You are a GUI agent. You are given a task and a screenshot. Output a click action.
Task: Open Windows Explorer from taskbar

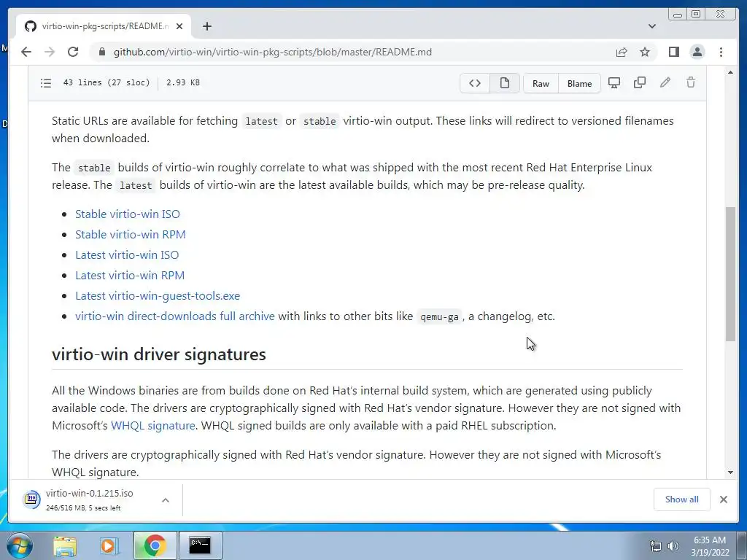65,545
